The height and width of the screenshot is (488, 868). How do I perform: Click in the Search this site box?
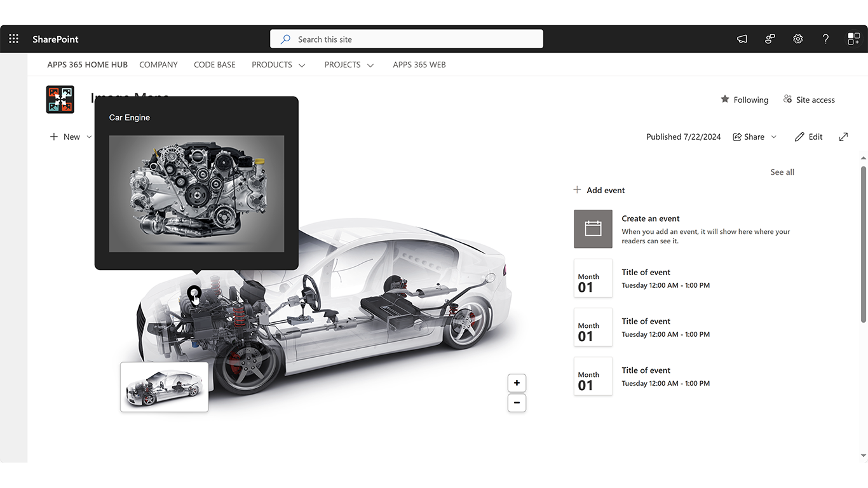[x=407, y=39]
